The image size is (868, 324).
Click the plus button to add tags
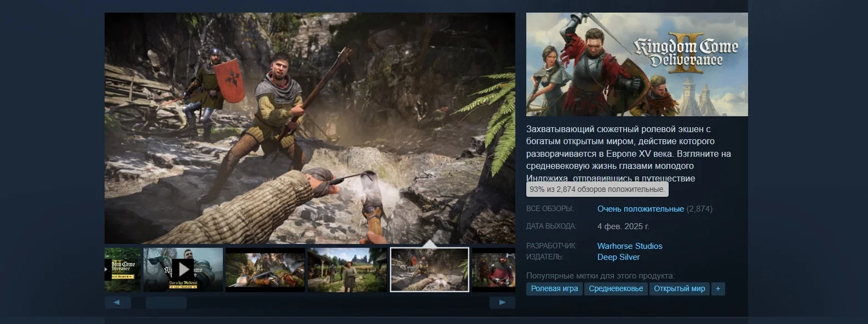(x=718, y=288)
